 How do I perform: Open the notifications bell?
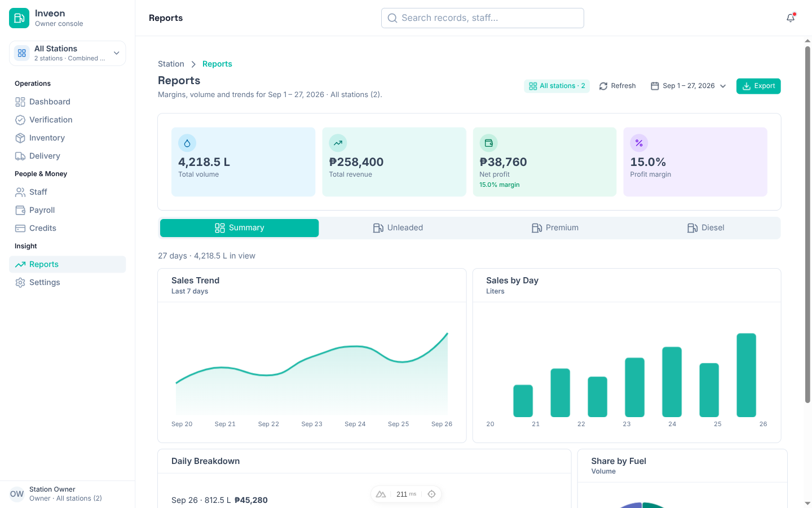(x=791, y=18)
